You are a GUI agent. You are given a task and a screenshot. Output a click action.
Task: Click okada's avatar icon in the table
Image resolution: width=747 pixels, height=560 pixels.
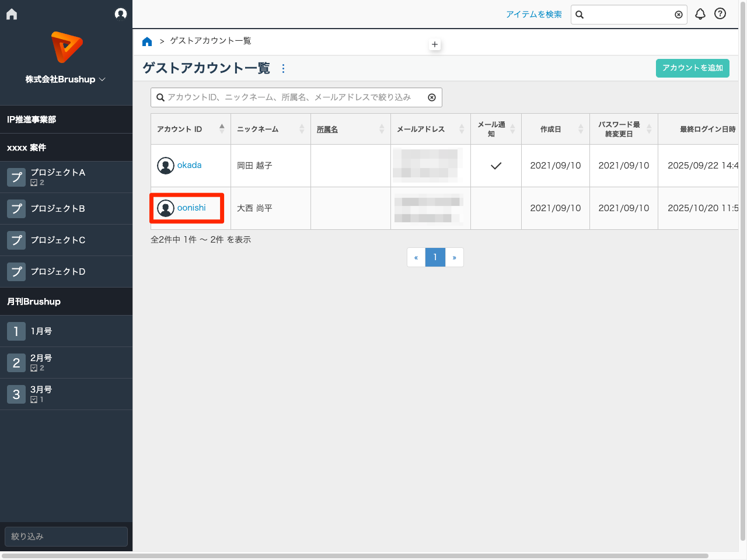tap(165, 165)
